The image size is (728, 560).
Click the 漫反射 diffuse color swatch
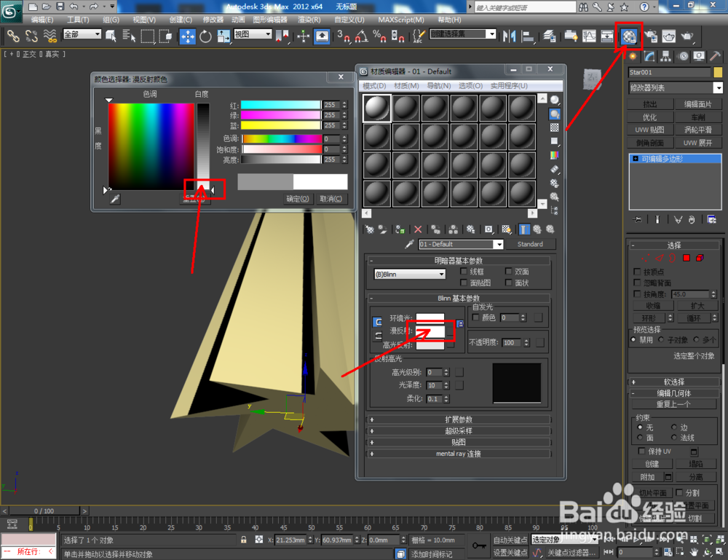pyautogui.click(x=430, y=331)
